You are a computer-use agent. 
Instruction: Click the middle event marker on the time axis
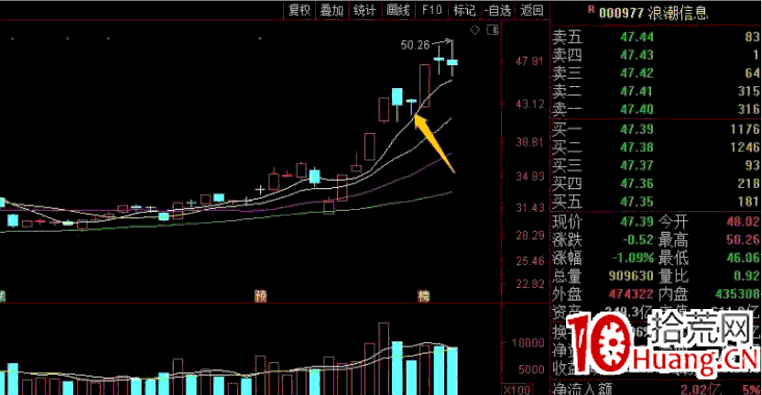261,296
